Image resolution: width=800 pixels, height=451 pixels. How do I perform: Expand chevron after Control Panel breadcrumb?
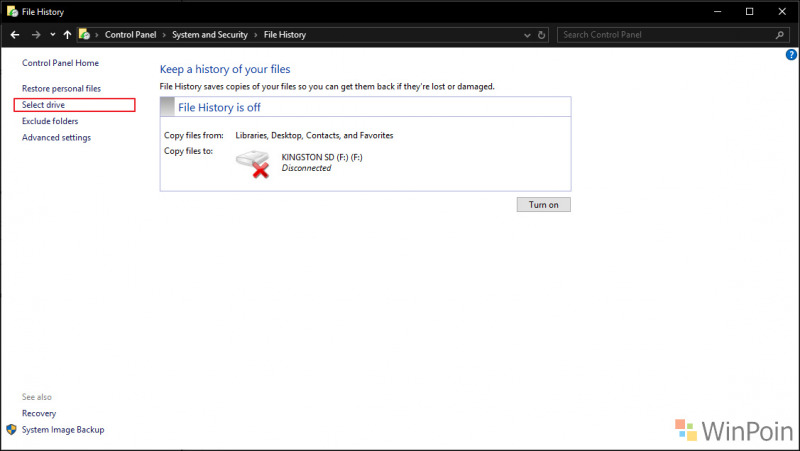point(164,35)
